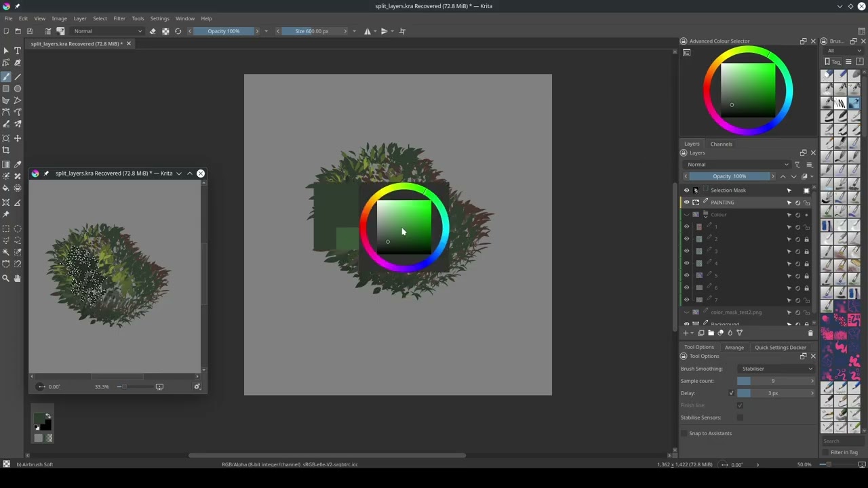Pick the Ellipse shape tool
This screenshot has width=868, height=488.
tap(18, 89)
